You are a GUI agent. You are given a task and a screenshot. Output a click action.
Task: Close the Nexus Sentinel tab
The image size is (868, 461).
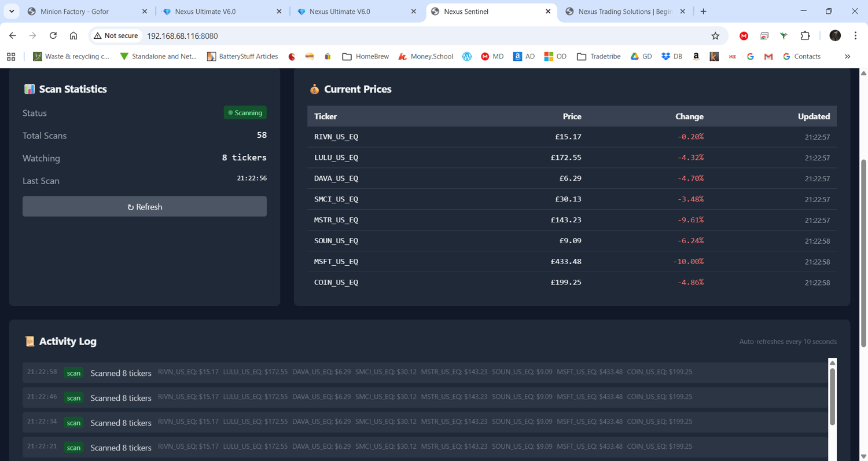pos(548,12)
